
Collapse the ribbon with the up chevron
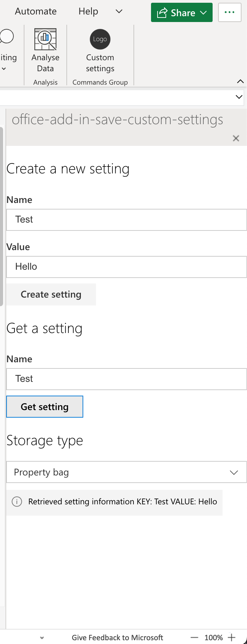point(240,82)
